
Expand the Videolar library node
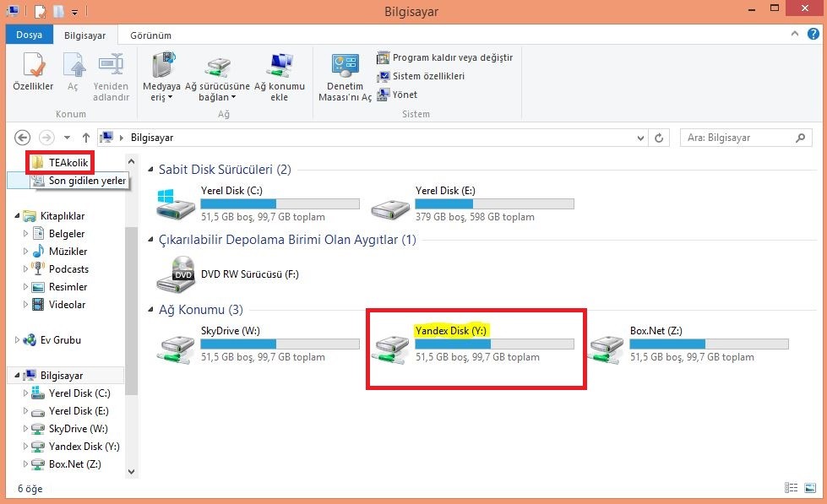(x=25, y=304)
